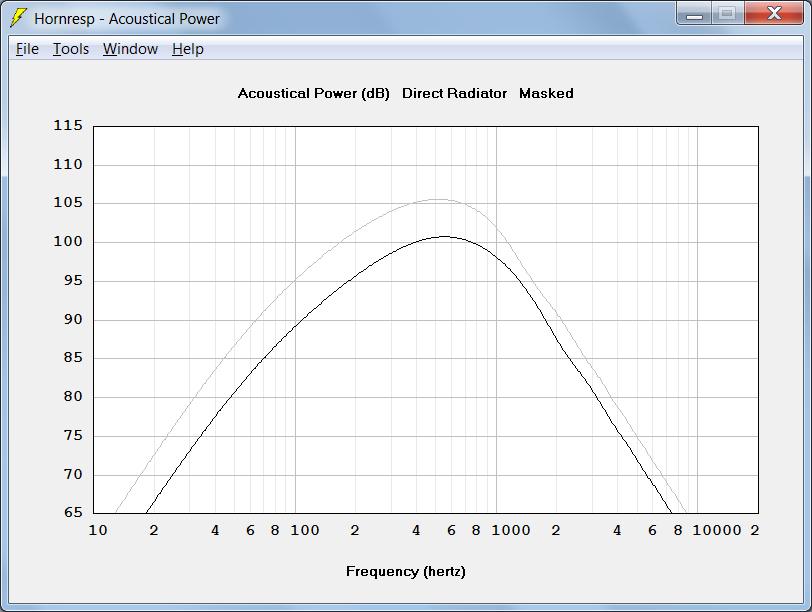
Task: Click the 10 frequency axis label
Action: pyautogui.click(x=98, y=530)
